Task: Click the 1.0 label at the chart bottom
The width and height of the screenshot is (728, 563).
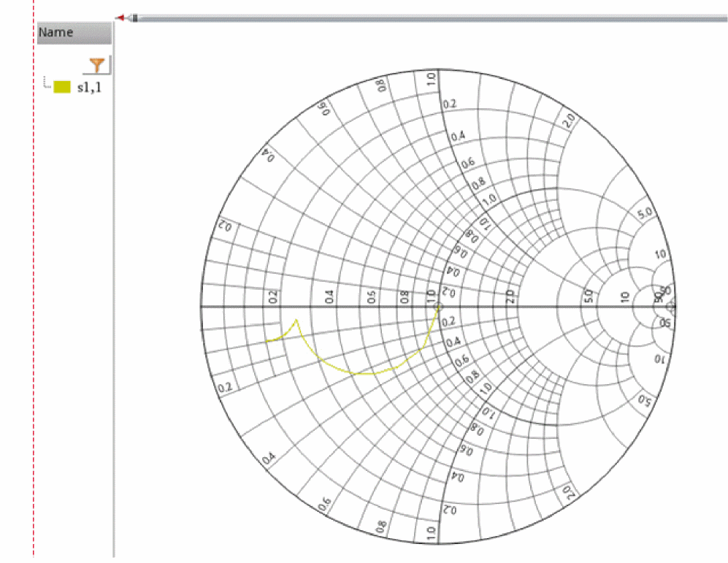Action: pyautogui.click(x=431, y=532)
